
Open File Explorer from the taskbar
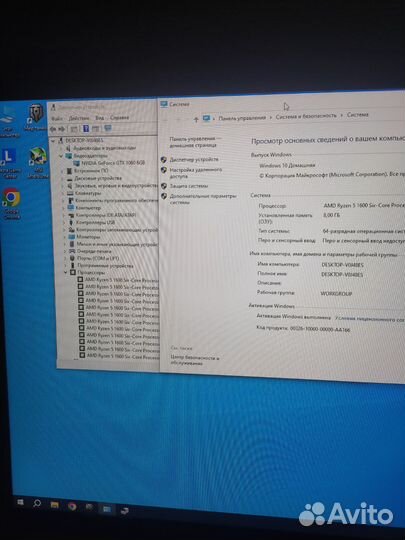click(54, 505)
